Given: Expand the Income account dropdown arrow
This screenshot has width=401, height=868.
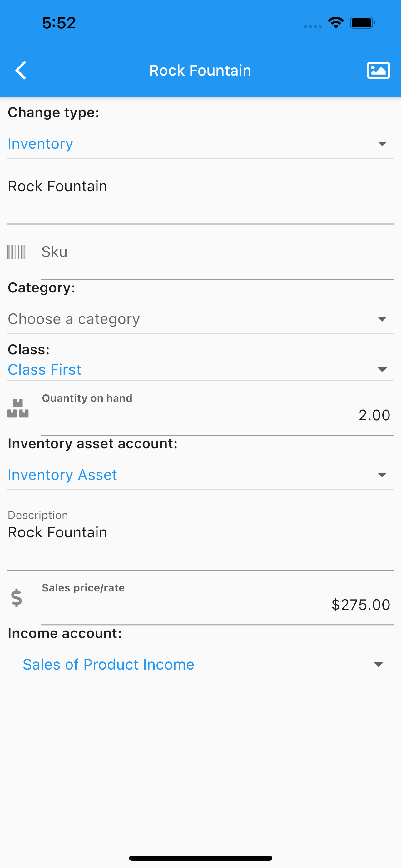Looking at the screenshot, I should point(379,665).
